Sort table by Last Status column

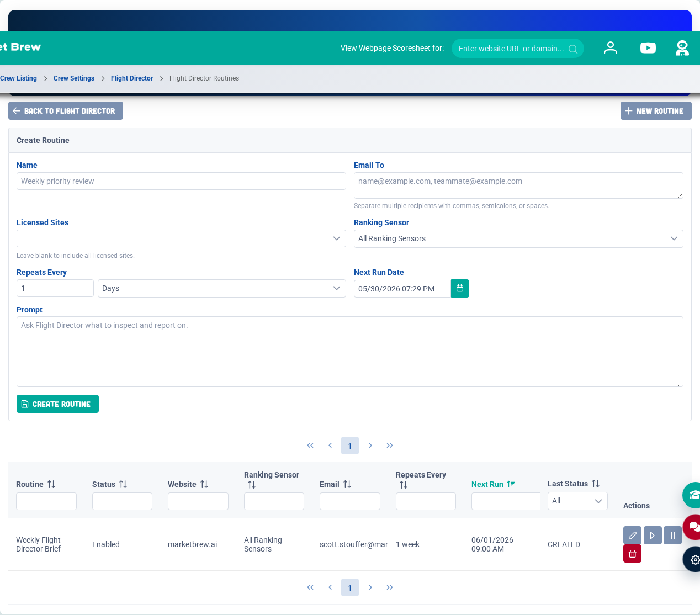click(596, 484)
